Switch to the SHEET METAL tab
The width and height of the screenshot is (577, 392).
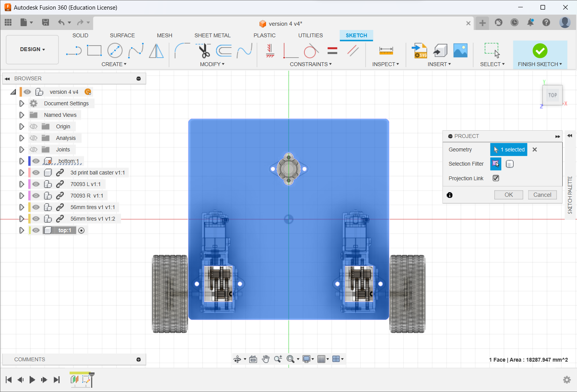click(x=212, y=35)
